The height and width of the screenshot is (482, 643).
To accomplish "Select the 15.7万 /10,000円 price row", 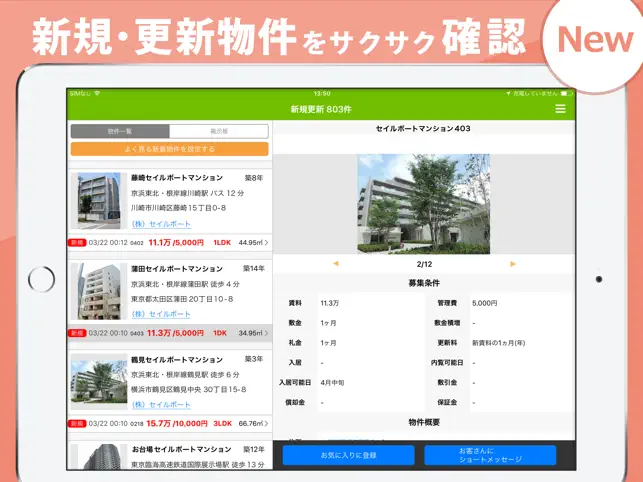I will pyautogui.click(x=169, y=423).
